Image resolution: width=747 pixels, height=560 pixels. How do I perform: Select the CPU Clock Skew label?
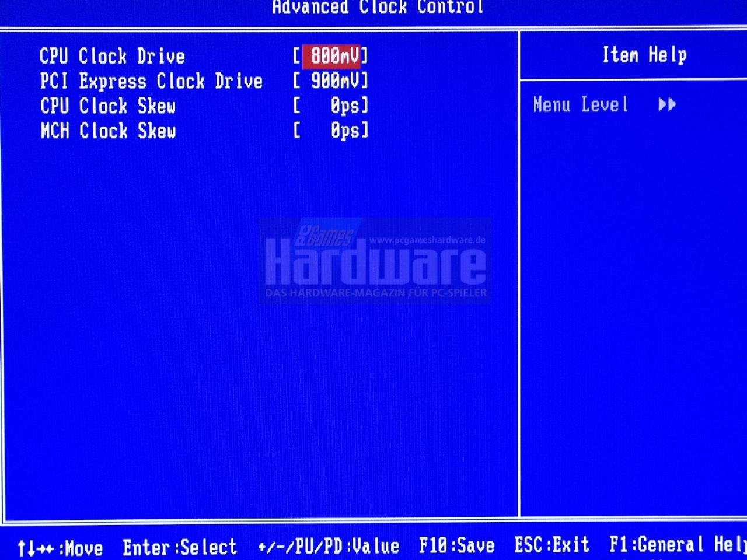[107, 106]
